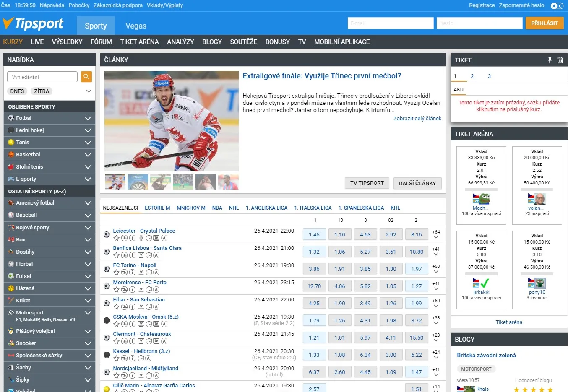
Task: Clear the ticket using the trash icon
Action: click(560, 60)
